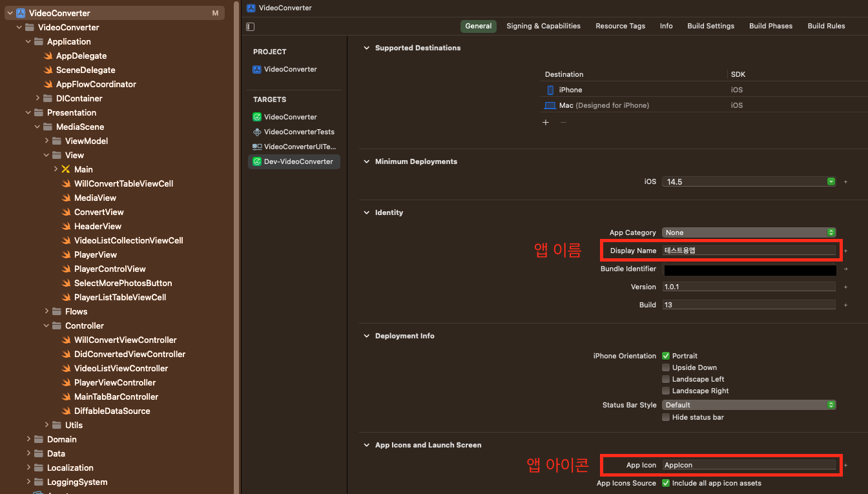Click the ConvertView Swift icon

66,212
